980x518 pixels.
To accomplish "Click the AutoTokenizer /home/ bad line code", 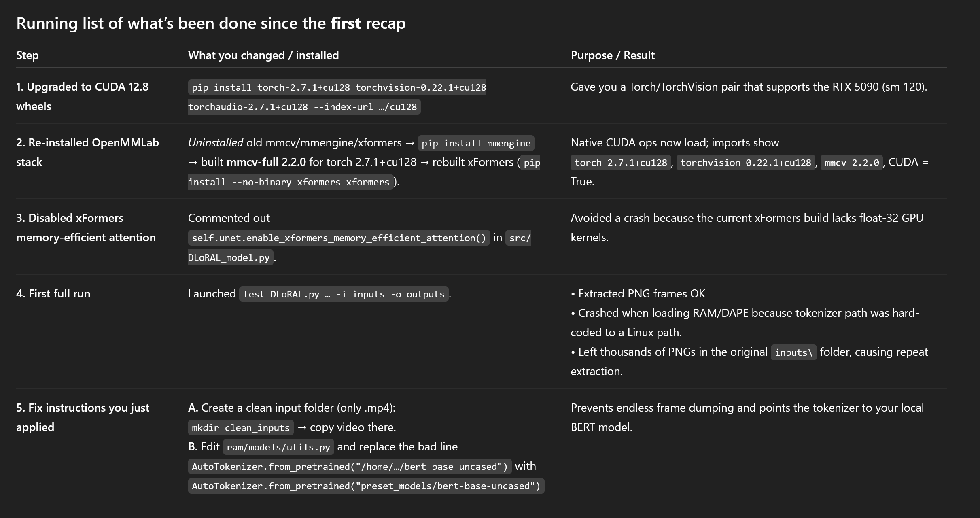I will click(350, 467).
